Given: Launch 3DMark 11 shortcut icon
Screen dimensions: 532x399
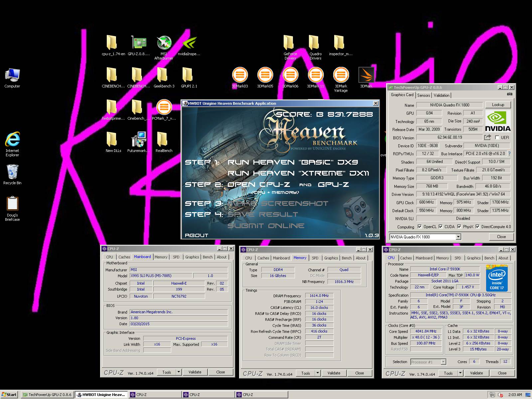Looking at the screenshot, I should tap(316, 75).
